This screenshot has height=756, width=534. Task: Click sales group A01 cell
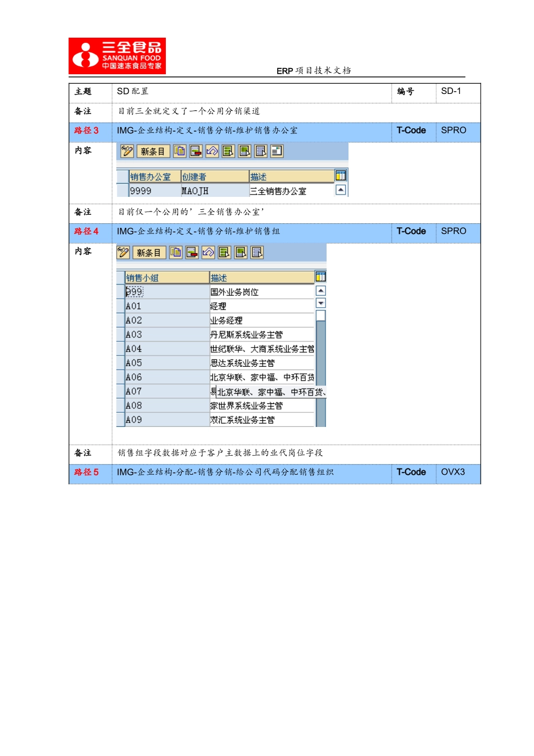167,306
